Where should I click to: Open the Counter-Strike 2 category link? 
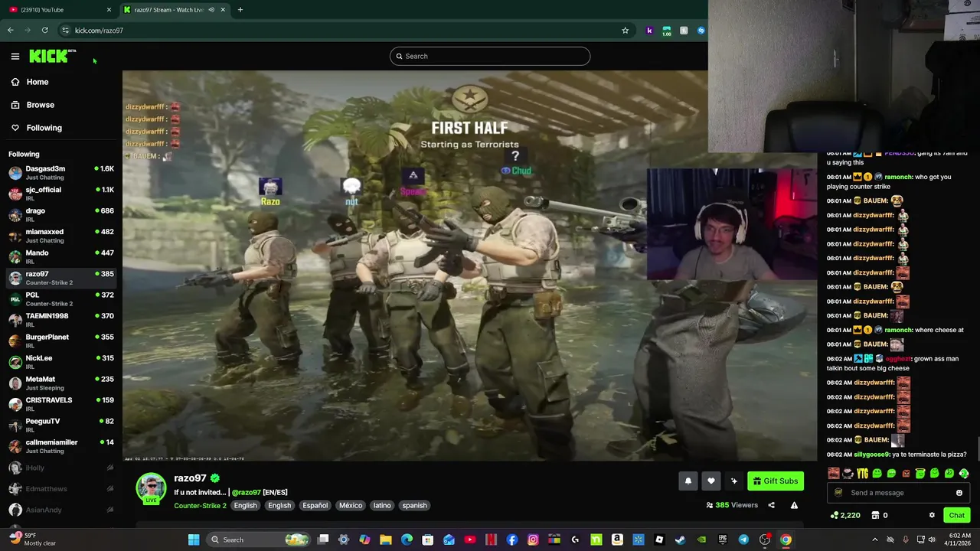click(x=200, y=505)
